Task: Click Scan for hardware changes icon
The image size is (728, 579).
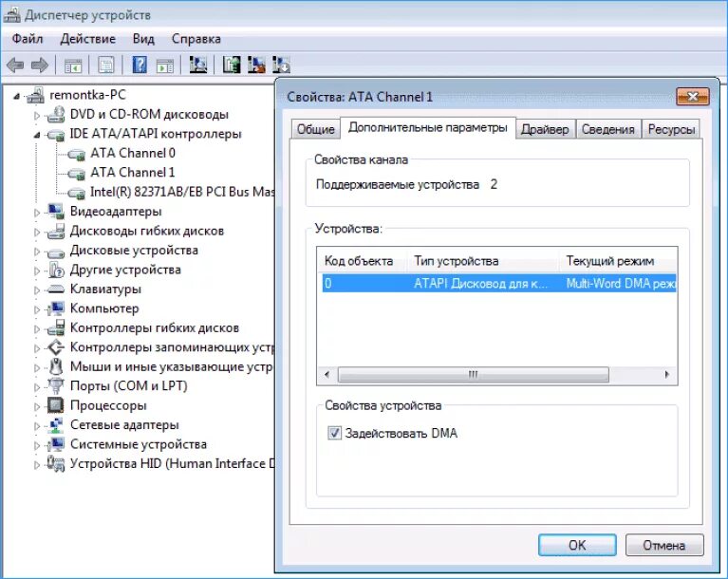Action: pyautogui.click(x=198, y=65)
